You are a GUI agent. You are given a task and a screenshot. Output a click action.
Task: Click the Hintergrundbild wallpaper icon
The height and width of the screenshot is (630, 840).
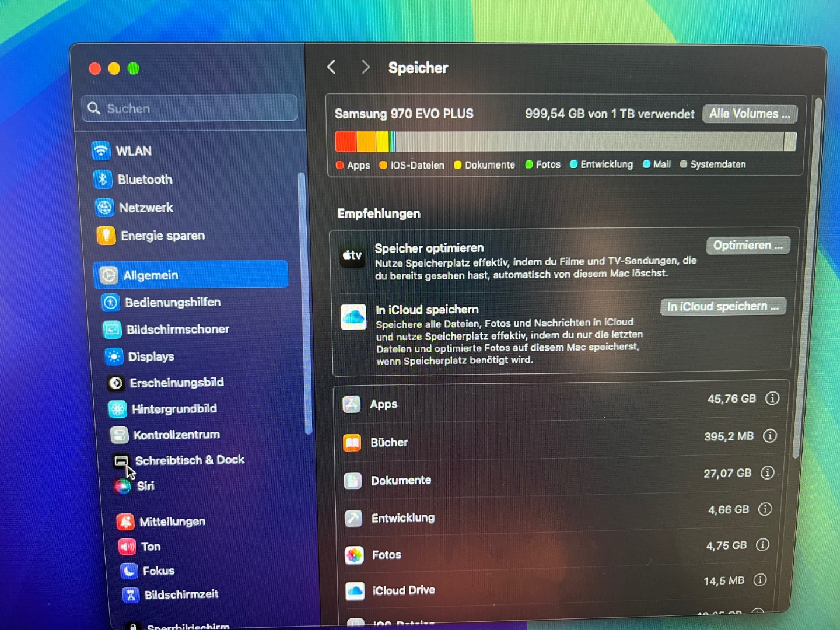click(x=117, y=409)
